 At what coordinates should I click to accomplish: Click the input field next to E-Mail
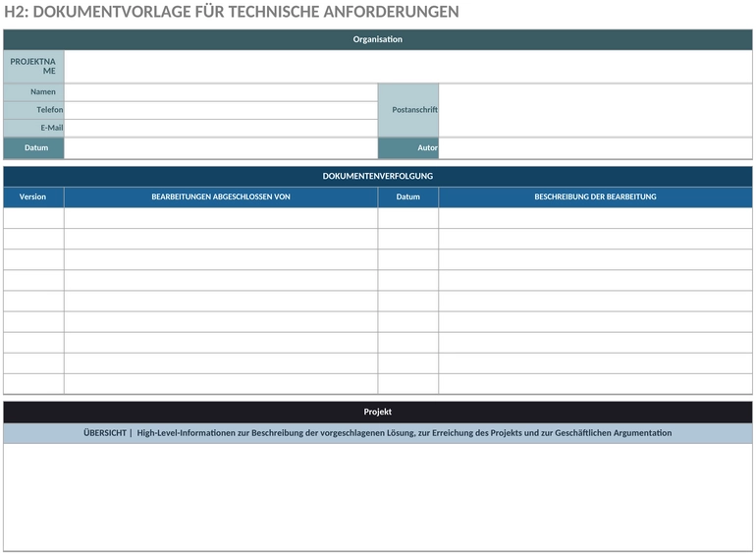pos(221,129)
